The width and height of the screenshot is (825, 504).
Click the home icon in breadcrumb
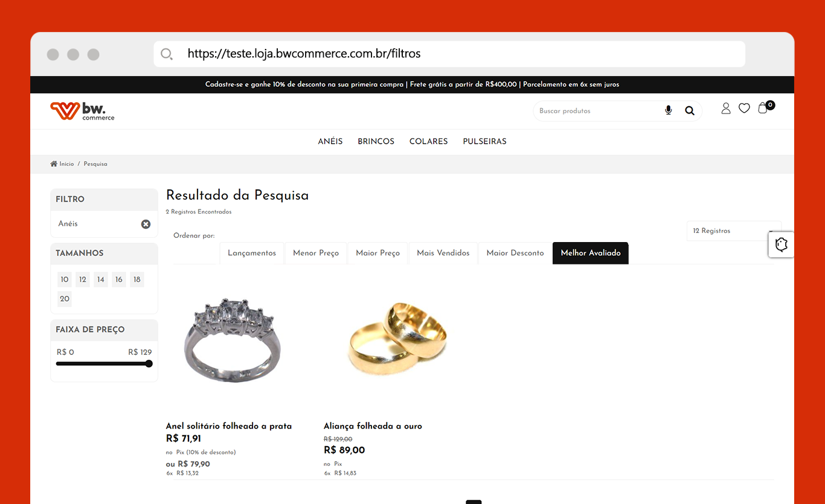pyautogui.click(x=54, y=164)
